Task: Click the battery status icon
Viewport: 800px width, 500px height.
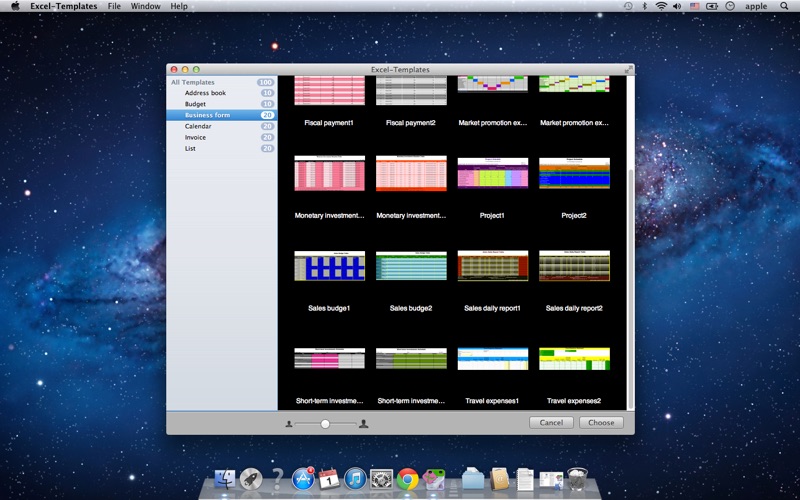Action: 712,6
